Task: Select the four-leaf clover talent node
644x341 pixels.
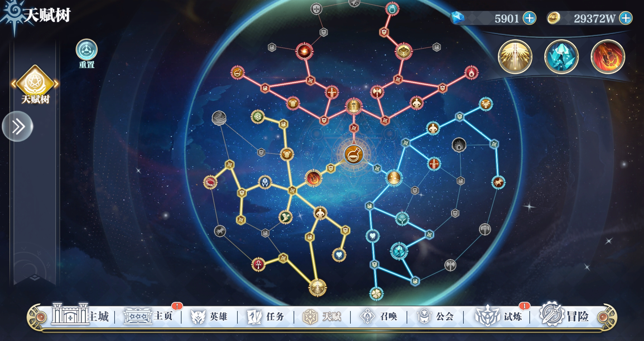Action: pyautogui.click(x=376, y=294)
